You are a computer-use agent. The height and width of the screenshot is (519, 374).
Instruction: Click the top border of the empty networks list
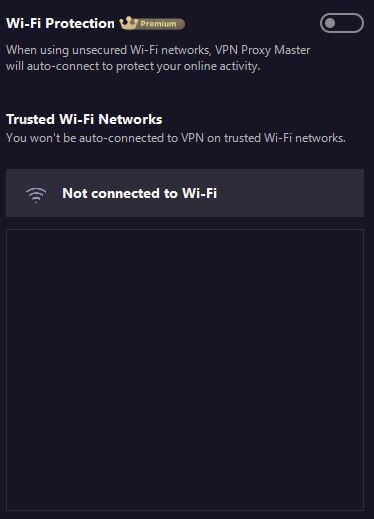185,229
